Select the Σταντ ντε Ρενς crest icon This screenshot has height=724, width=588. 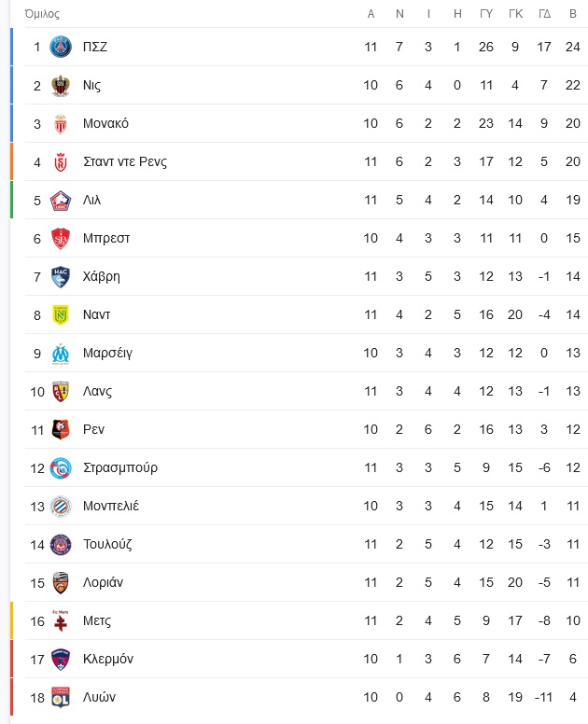[x=61, y=162]
